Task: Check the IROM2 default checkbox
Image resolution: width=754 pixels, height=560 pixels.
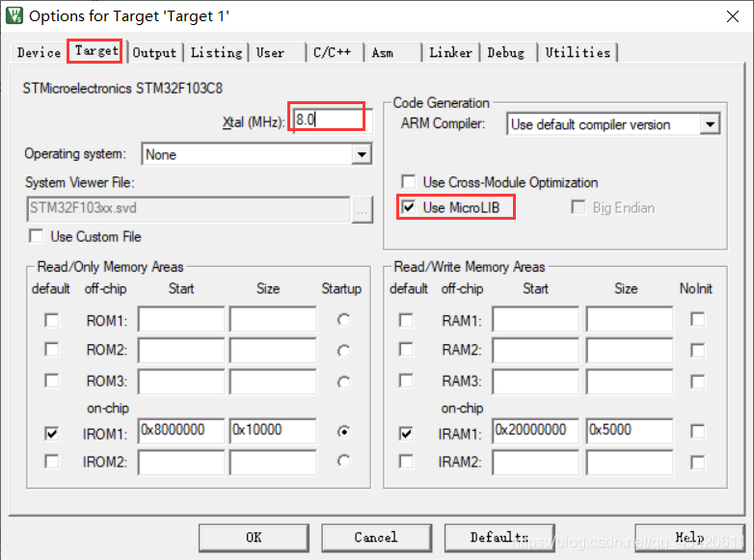Action: tap(51, 462)
